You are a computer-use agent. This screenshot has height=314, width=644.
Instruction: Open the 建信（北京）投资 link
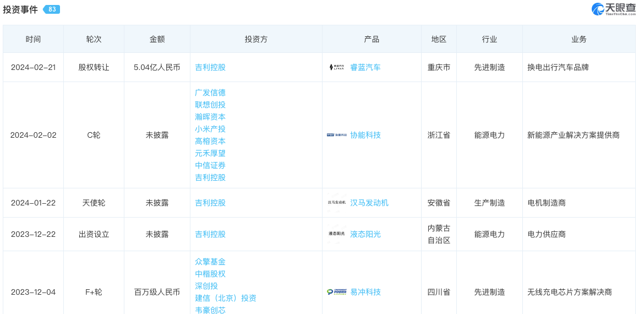(225, 298)
